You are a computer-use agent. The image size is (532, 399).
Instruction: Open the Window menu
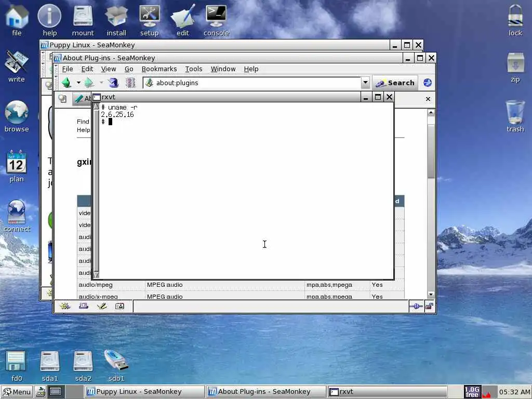tap(223, 69)
